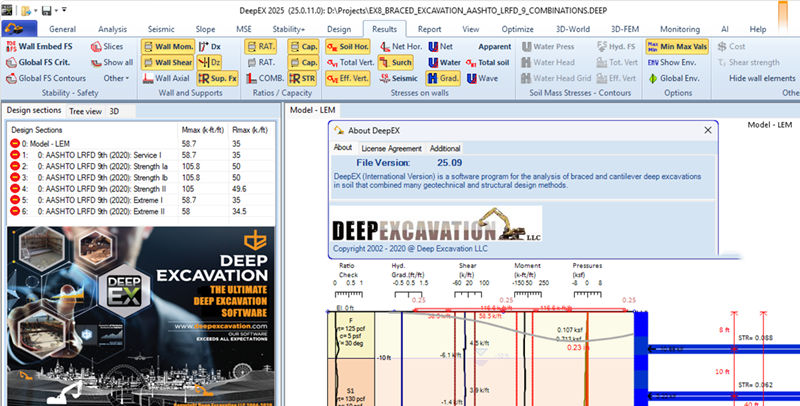Toggle Wall Shear diagram
Image resolution: width=800 pixels, height=406 pixels.
[x=167, y=62]
